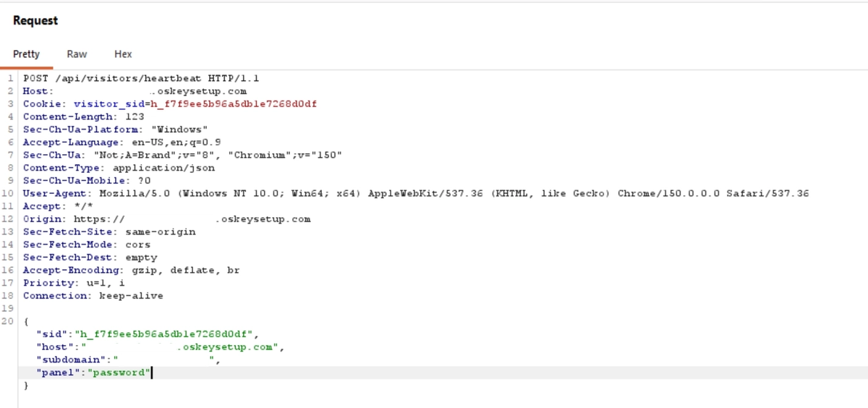Click the "host" JSON body line
Viewport: 868px width, 408px height.
[161, 347]
